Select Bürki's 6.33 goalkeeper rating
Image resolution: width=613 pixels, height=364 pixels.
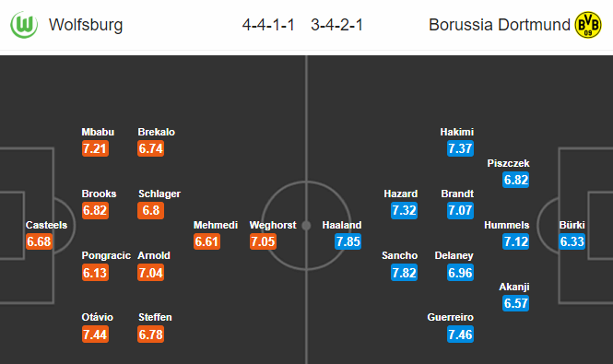(572, 241)
